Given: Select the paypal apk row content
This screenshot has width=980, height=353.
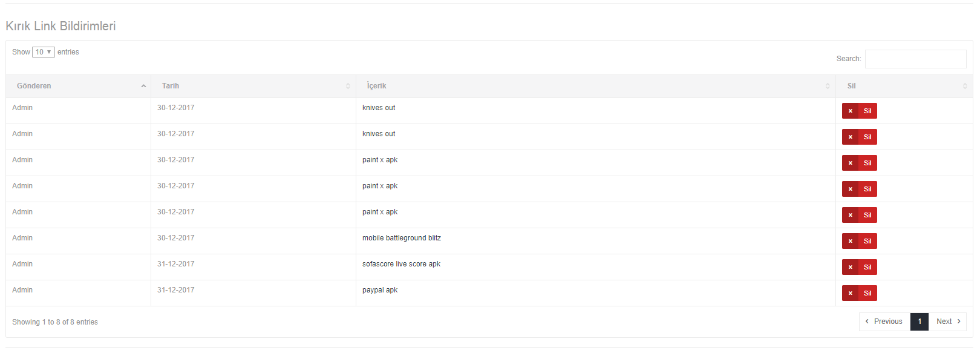Looking at the screenshot, I should tap(380, 290).
